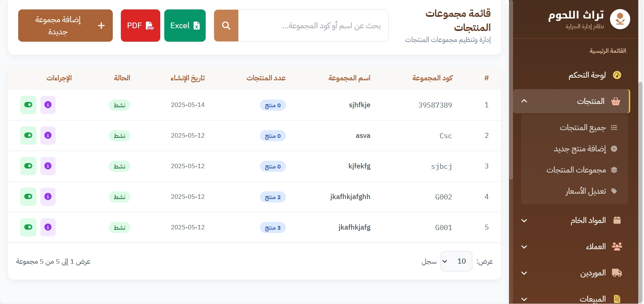Go to تعديل الأسعار menu item
Screen dimensions: 644x304
[586, 191]
